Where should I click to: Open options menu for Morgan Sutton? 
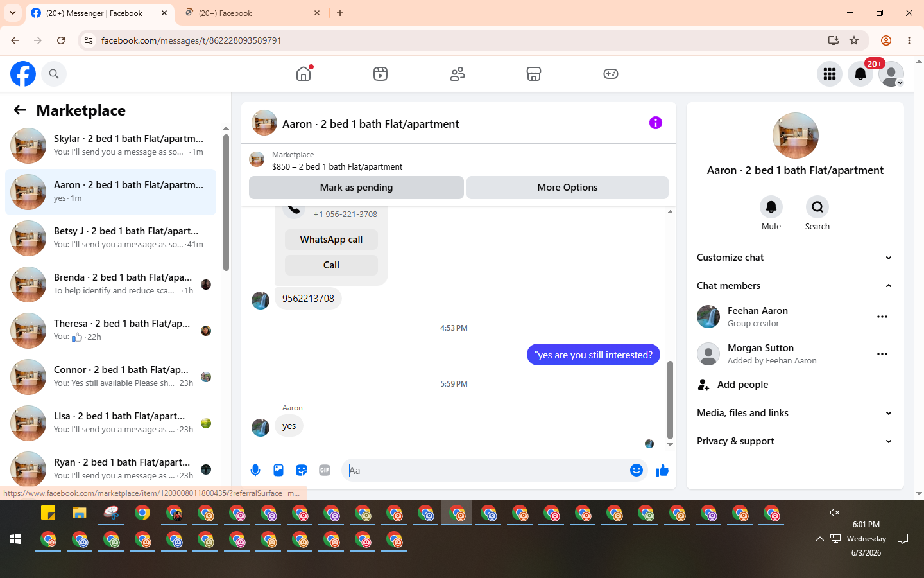pyautogui.click(x=882, y=354)
